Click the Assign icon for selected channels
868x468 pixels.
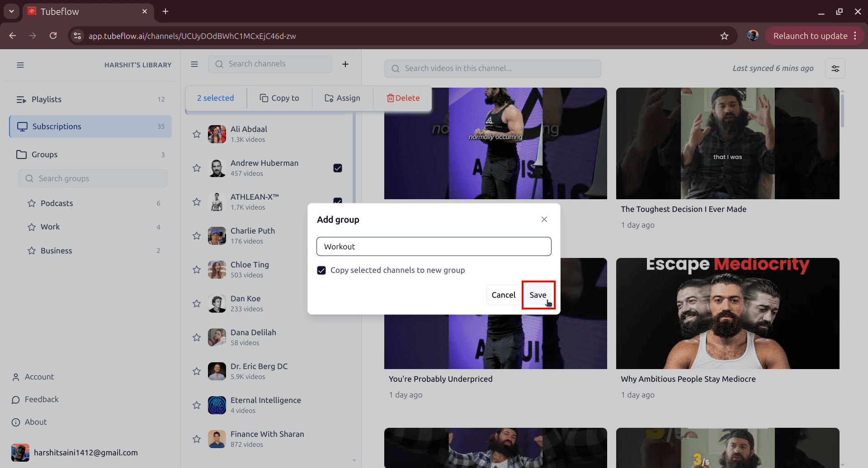pyautogui.click(x=329, y=98)
